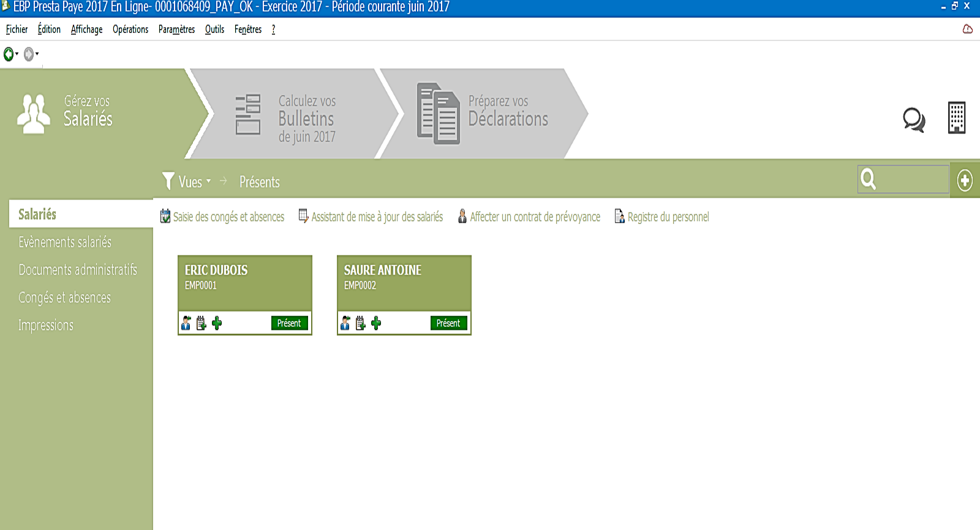Click the ERIC DUBOIS name
The width and height of the screenshot is (980, 530).
pyautogui.click(x=216, y=270)
